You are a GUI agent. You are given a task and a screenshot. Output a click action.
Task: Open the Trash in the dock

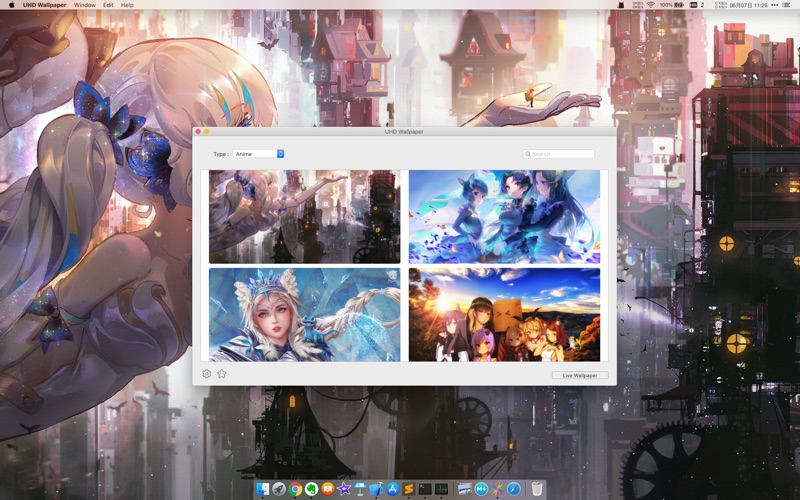coord(536,489)
